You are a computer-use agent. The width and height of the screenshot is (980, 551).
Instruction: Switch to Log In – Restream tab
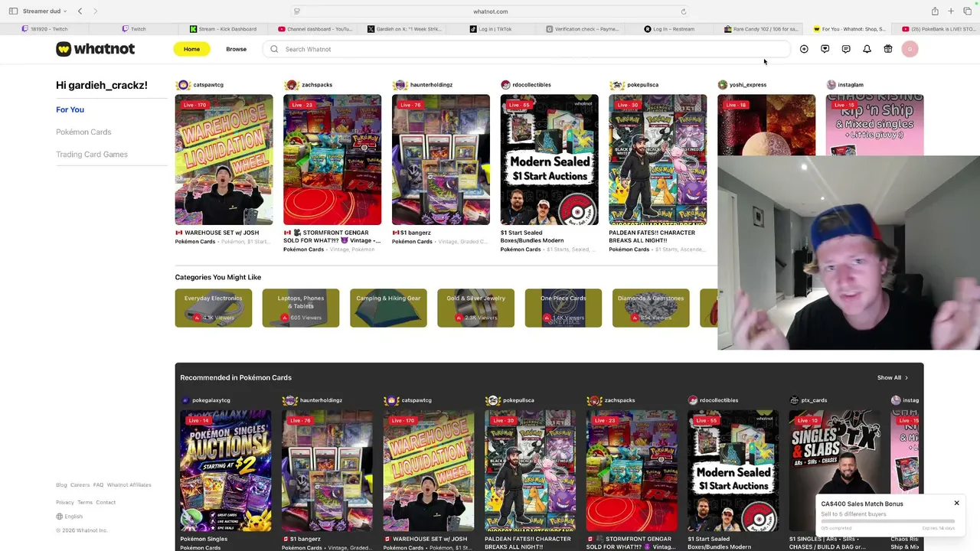coord(669,29)
